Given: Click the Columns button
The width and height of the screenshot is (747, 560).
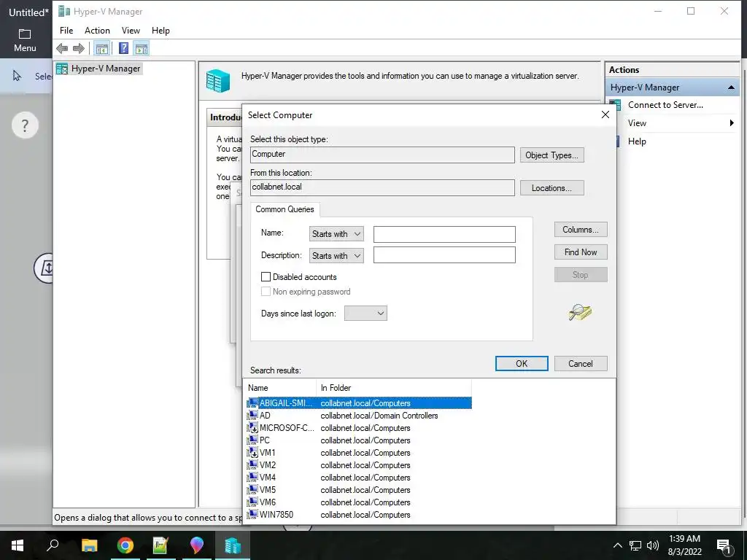Looking at the screenshot, I should 580,230.
